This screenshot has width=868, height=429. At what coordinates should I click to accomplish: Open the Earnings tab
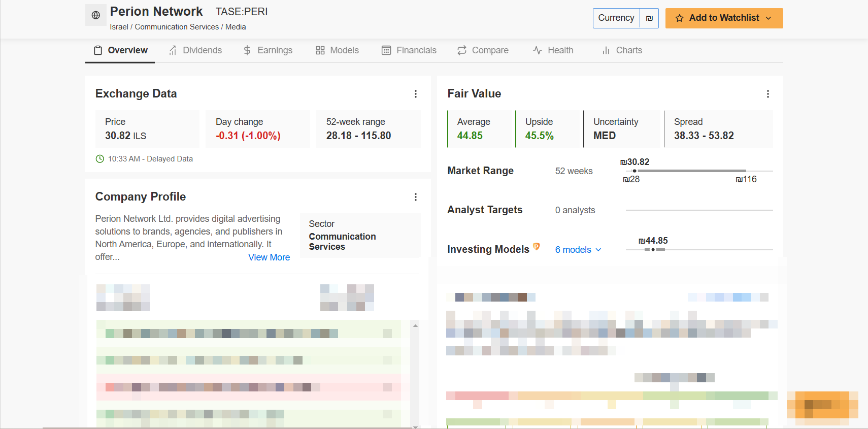268,50
